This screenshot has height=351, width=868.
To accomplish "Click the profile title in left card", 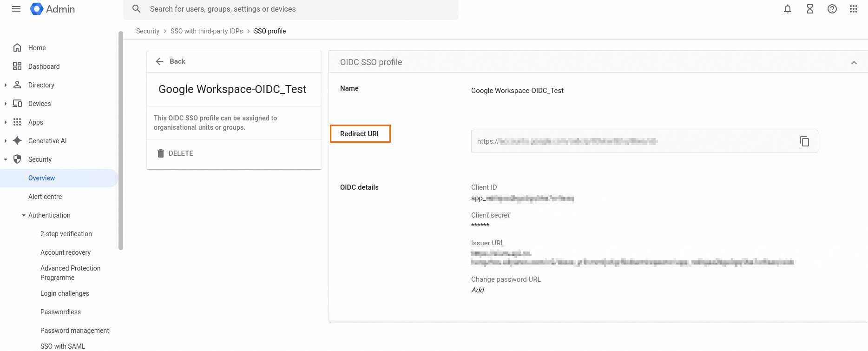I will [232, 89].
